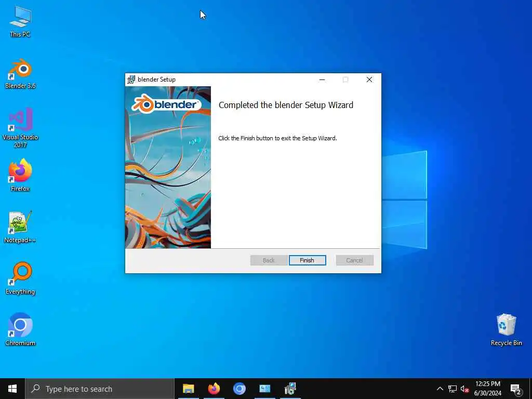The image size is (532, 399).
Task: Open File Explorer from the taskbar
Action: [188, 389]
